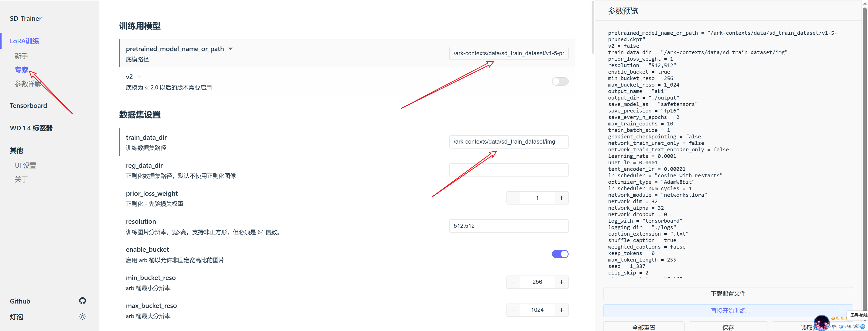The image size is (868, 331).
Task: Disable the enable_bucket toggle
Action: (560, 254)
